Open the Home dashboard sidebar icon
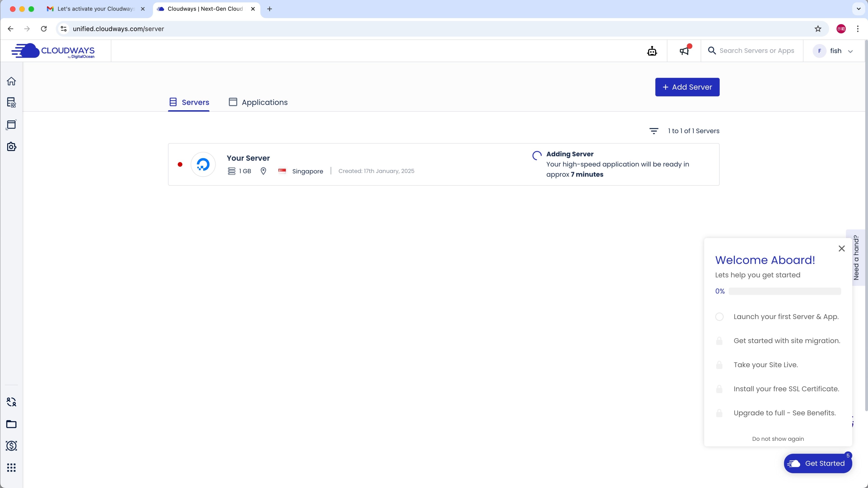Screen dimensions: 868x488 (x=12, y=81)
